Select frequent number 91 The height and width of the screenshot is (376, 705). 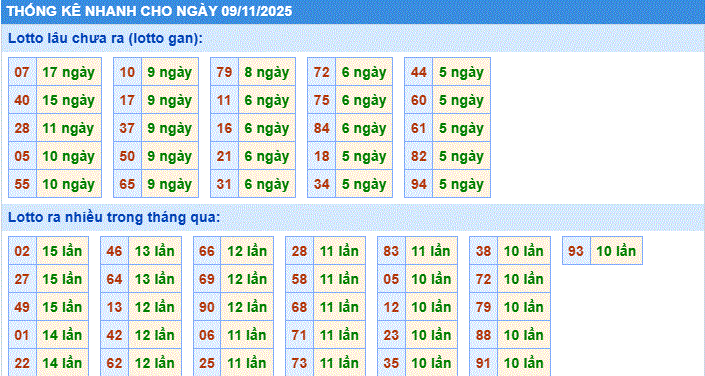pos(483,363)
